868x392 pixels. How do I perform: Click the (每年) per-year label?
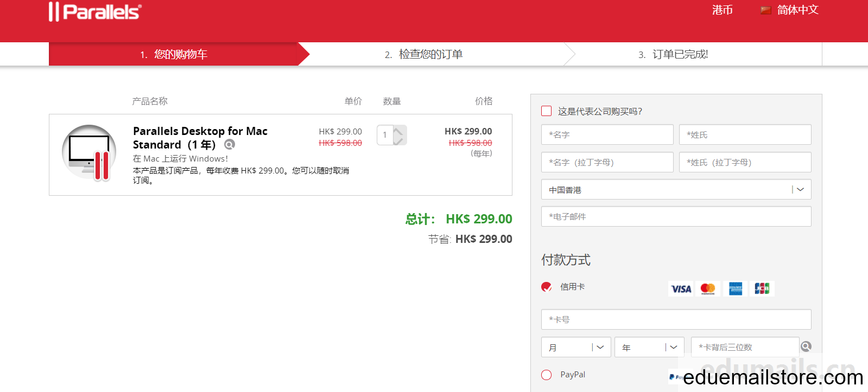(481, 153)
